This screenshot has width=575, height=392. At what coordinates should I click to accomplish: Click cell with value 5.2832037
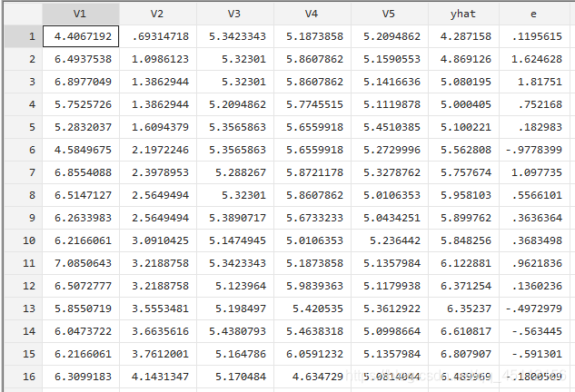(x=81, y=127)
